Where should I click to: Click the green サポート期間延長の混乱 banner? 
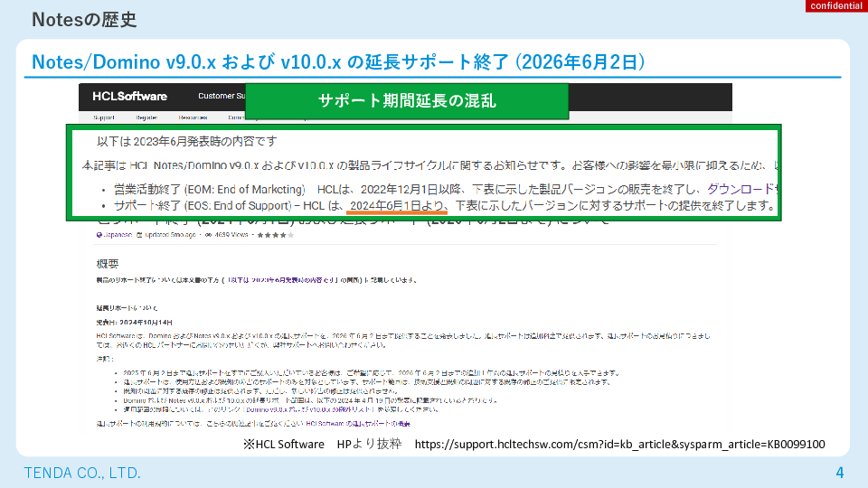(407, 101)
